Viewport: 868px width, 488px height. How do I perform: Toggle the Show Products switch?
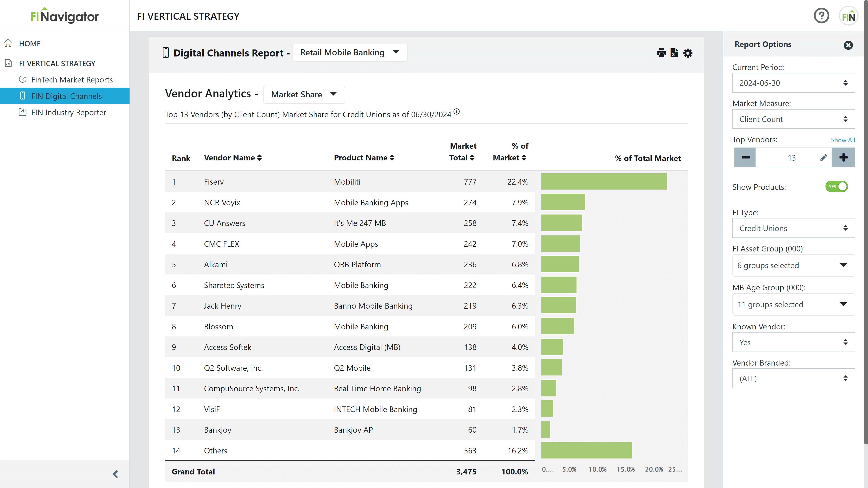click(x=836, y=187)
